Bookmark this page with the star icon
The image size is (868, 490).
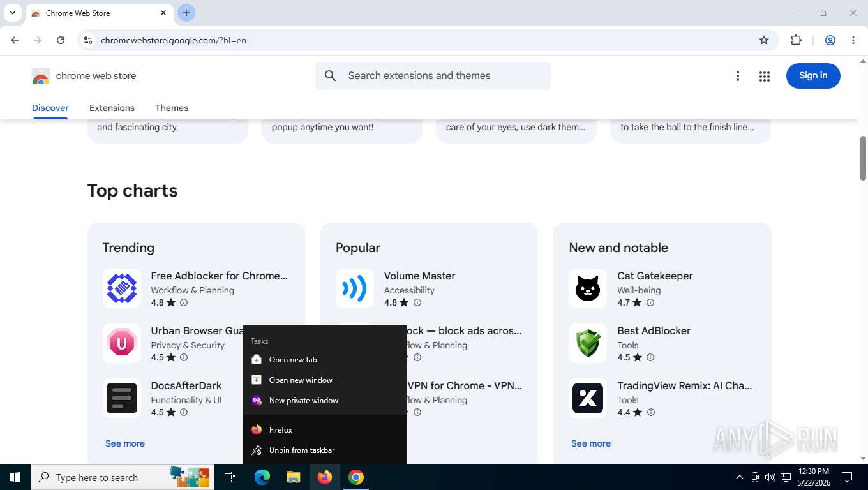pos(764,40)
